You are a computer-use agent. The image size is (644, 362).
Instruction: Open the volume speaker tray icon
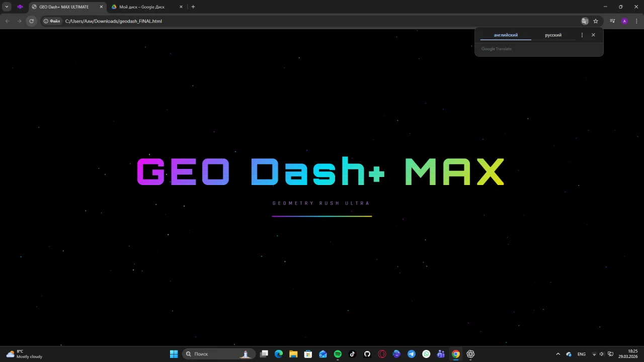602,354
